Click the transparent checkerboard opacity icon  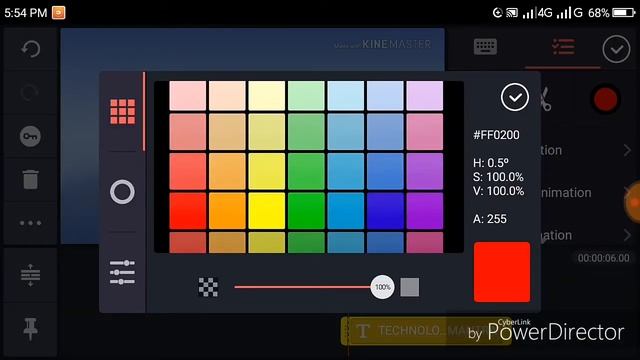click(208, 287)
